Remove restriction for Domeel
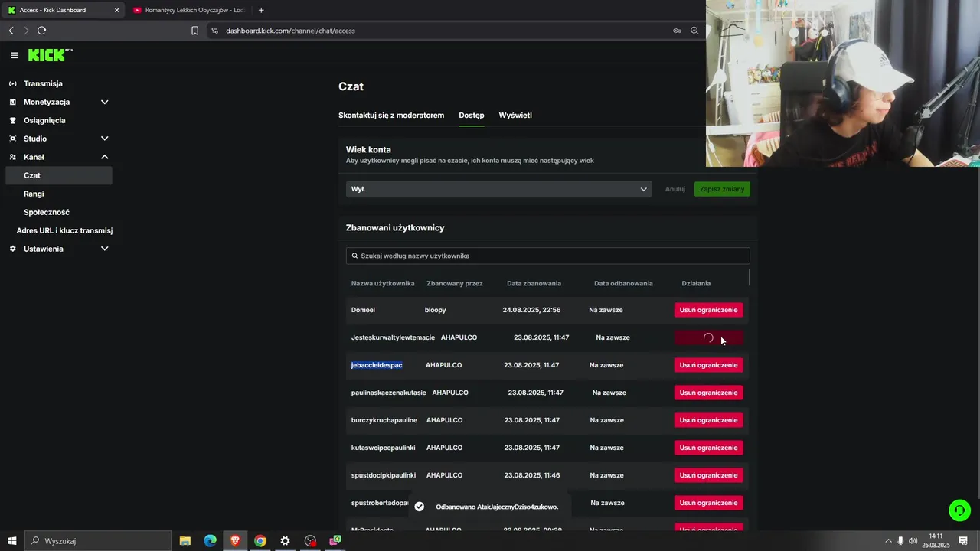This screenshot has height=551, width=980. pyautogui.click(x=708, y=310)
